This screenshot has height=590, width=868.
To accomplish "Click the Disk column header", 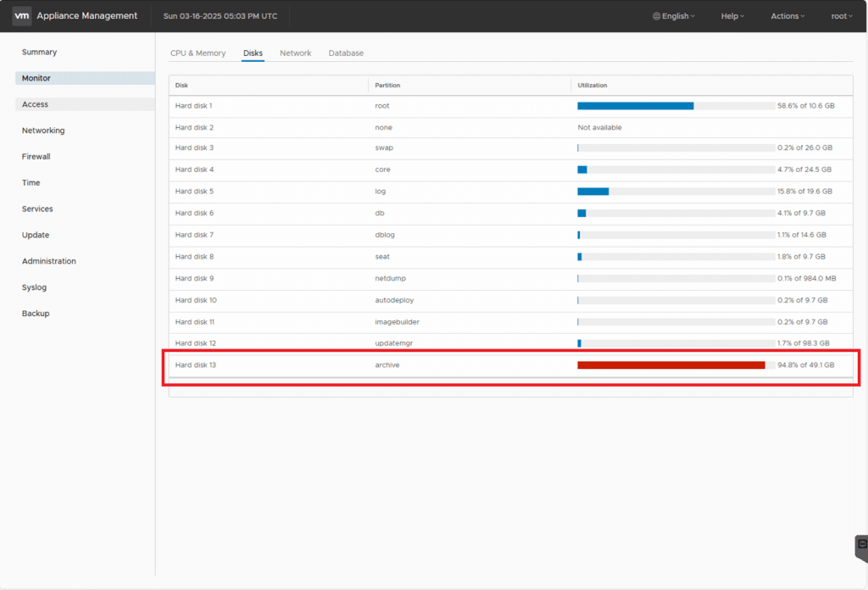I will (182, 86).
